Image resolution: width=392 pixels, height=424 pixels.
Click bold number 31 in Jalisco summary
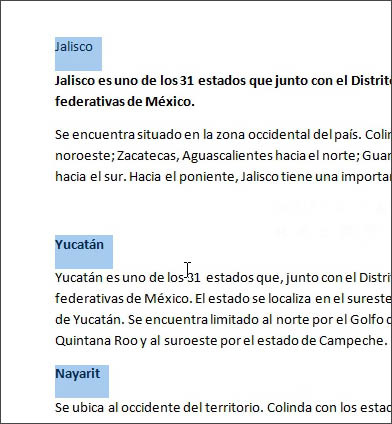(x=187, y=80)
